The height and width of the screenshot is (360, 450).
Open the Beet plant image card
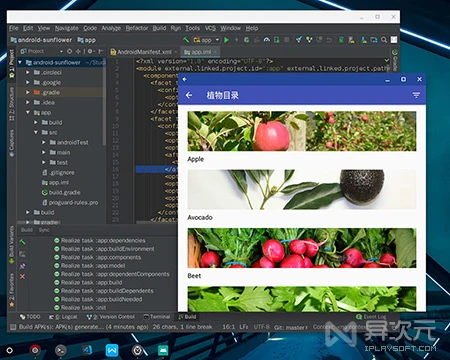[x=302, y=248]
